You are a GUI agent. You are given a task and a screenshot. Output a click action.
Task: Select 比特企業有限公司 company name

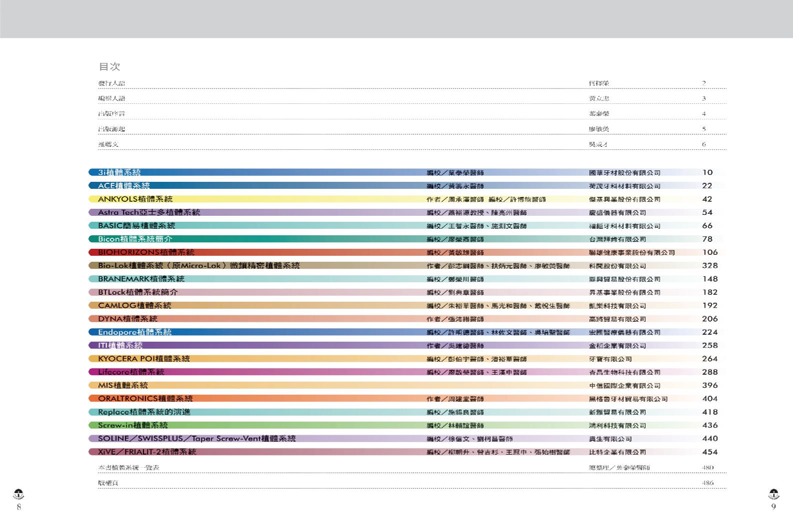[617, 452]
